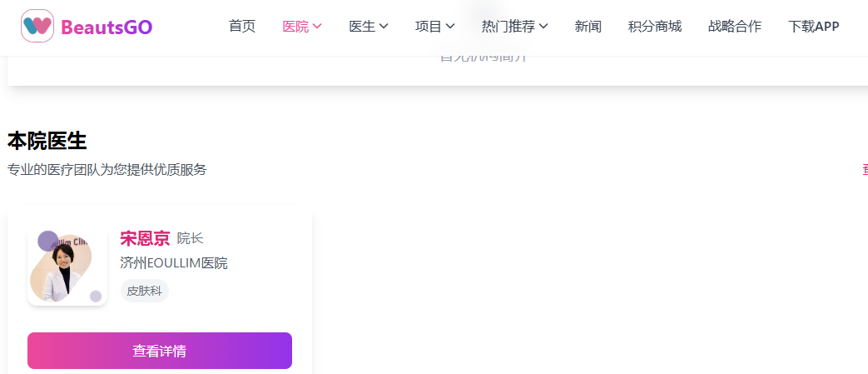This screenshot has width=868, height=374.
Task: Expand the 项目 dropdown chevron
Action: coord(450,26)
